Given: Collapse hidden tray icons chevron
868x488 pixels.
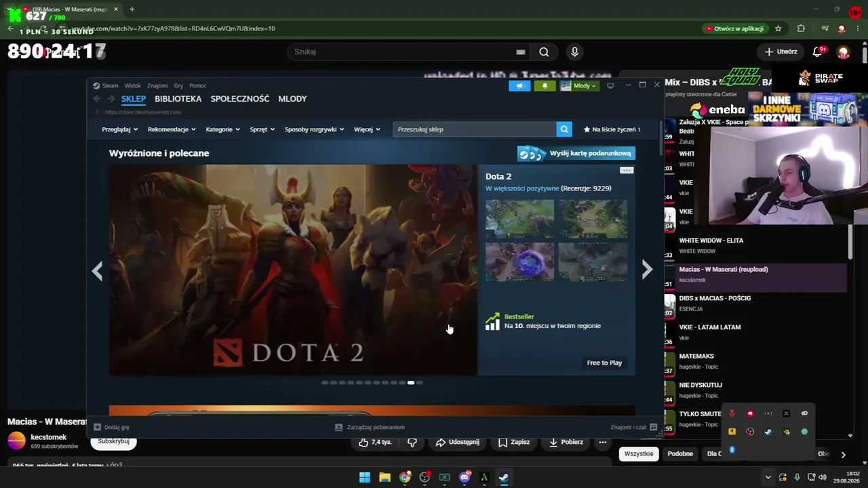Looking at the screenshot, I should point(768,477).
